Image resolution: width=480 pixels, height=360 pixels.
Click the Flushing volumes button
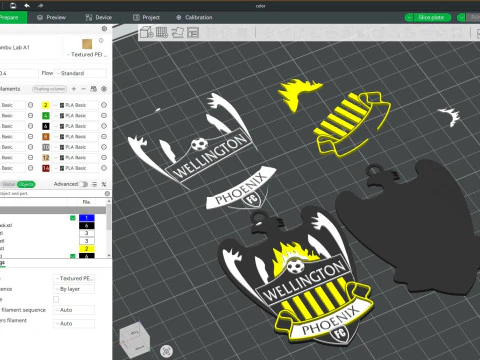click(x=50, y=89)
